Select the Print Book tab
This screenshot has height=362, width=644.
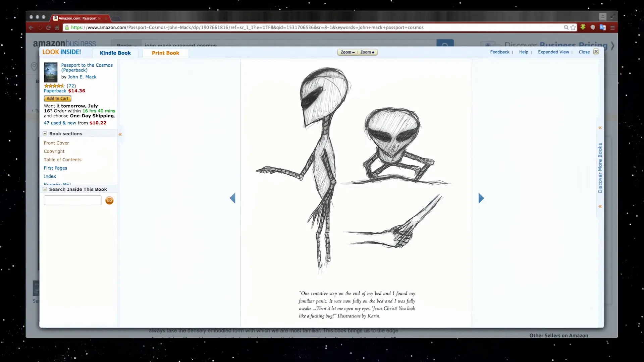click(165, 53)
